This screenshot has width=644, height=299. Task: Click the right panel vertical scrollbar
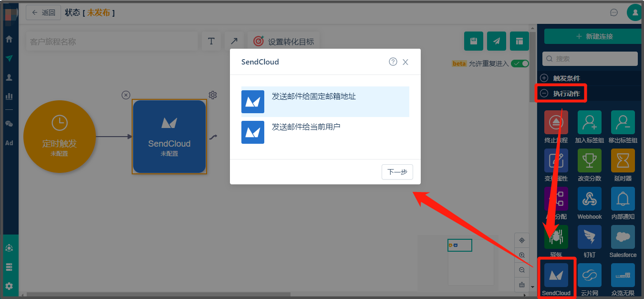(532, 67)
